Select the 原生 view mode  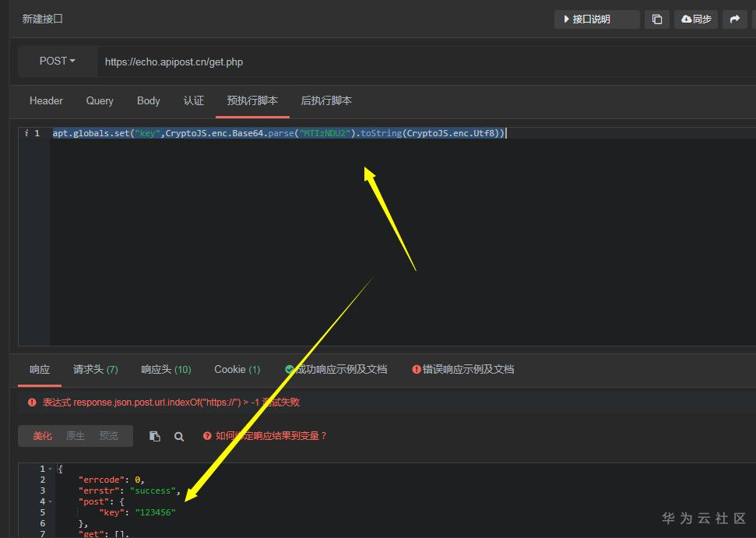pyautogui.click(x=76, y=436)
